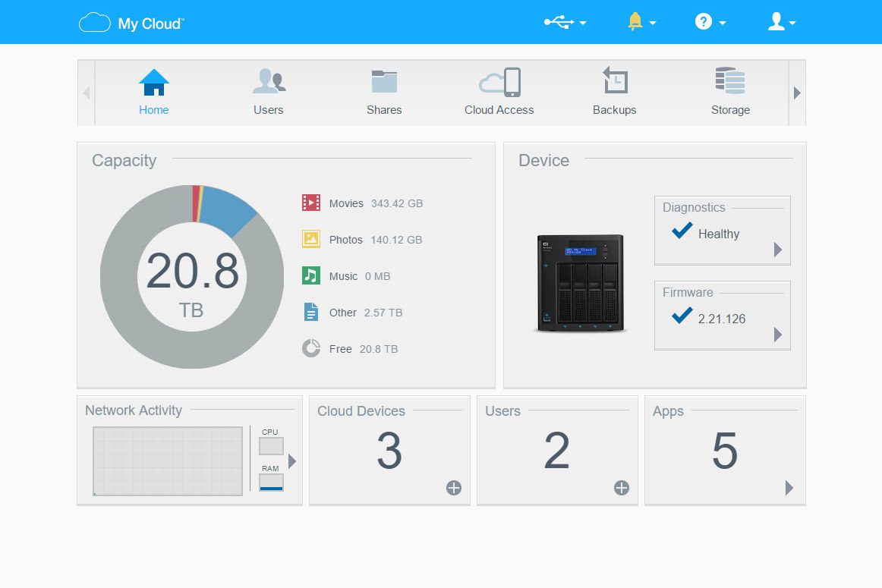Click the Free space pie icon
Screen dimensions: 882x588
[311, 348]
